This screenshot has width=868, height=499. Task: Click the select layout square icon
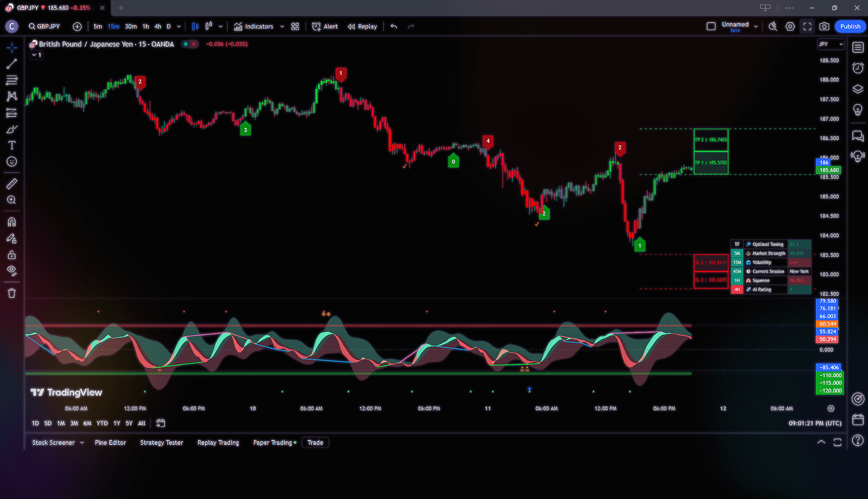coord(711,26)
